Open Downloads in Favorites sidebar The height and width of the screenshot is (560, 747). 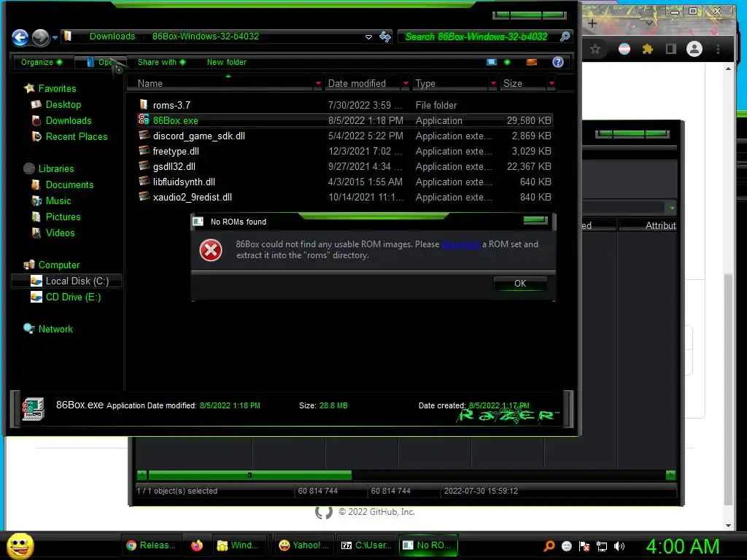61,120
